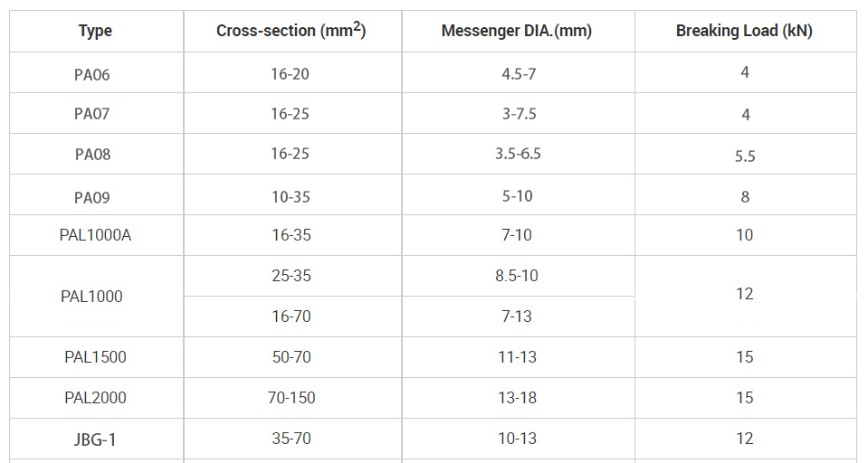Click the merged PAL1000 type cell
Viewport: 868px width, 463px height.
coord(96,296)
